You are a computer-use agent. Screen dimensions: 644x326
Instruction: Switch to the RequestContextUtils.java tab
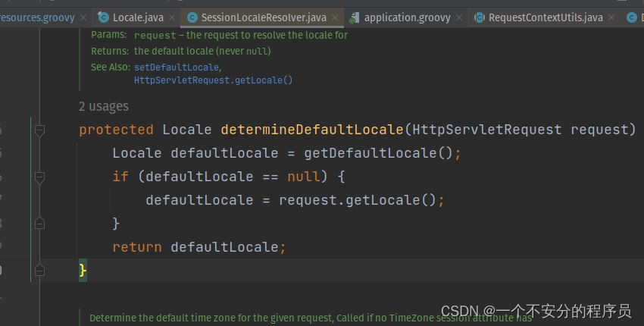click(x=546, y=17)
